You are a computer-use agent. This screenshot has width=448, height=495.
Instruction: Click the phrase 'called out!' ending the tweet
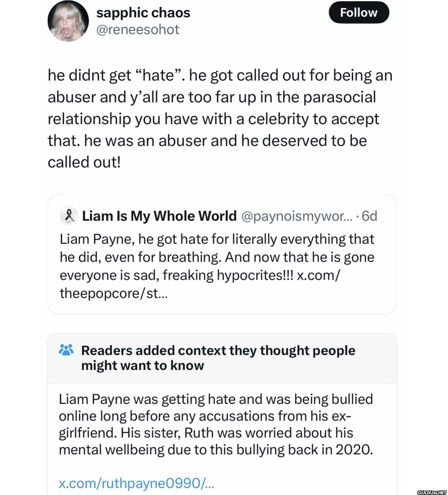click(84, 162)
